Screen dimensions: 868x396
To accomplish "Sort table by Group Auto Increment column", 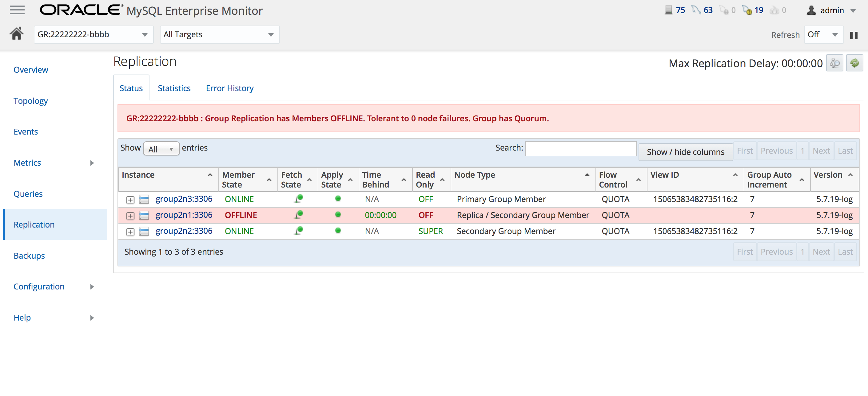I will (777, 180).
